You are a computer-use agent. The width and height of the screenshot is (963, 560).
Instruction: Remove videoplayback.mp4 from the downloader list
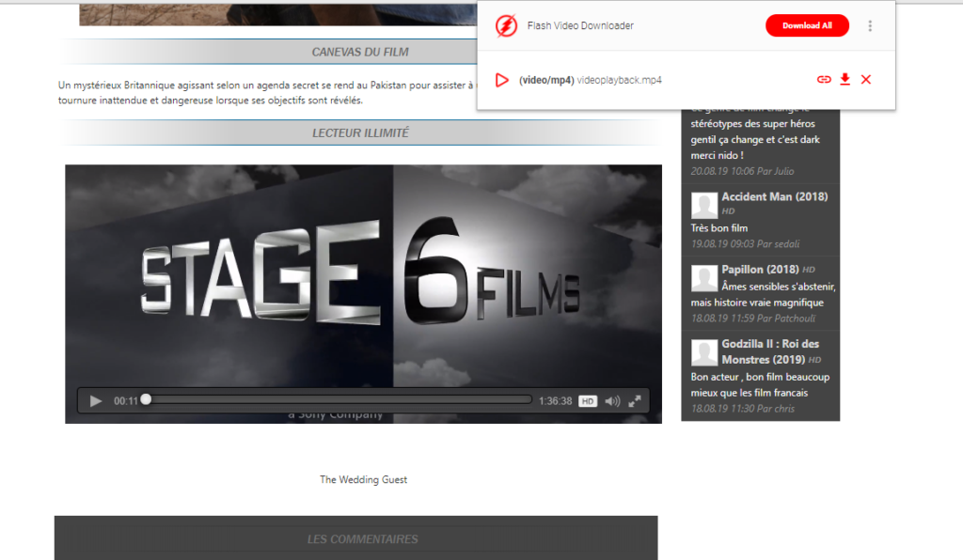coord(866,79)
